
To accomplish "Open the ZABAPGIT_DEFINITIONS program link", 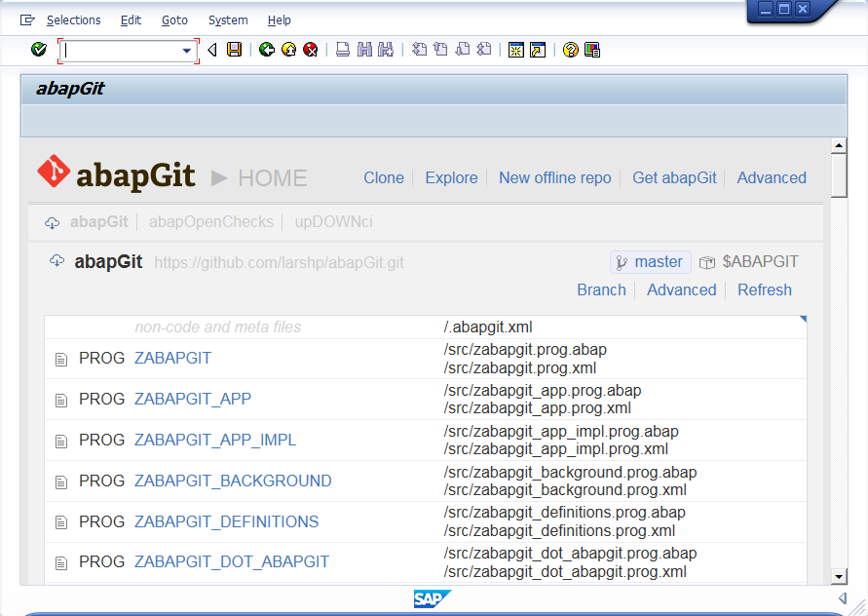I will point(226,521).
